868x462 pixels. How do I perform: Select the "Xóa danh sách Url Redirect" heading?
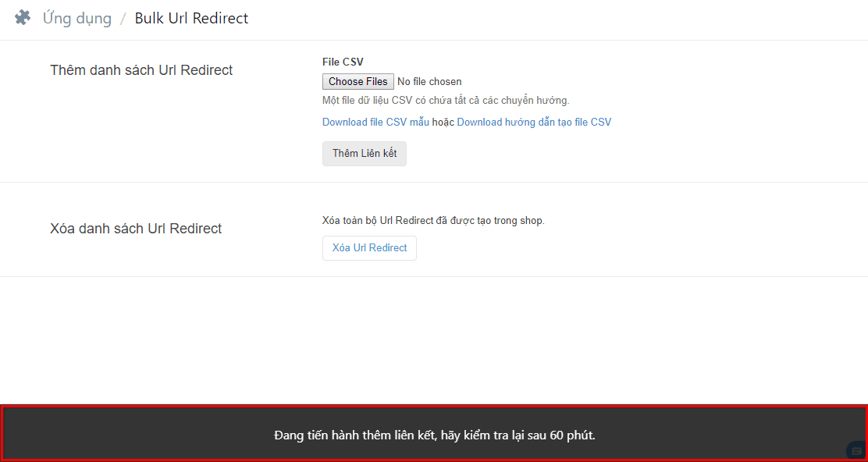click(136, 229)
